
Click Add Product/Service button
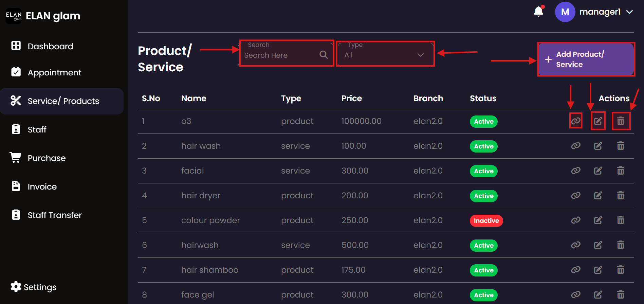[586, 59]
